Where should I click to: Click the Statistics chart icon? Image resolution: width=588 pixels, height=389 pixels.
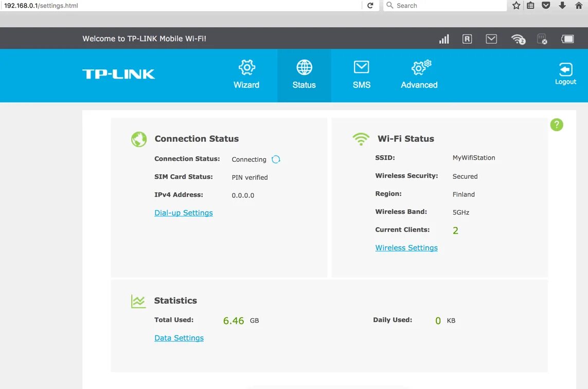point(138,301)
